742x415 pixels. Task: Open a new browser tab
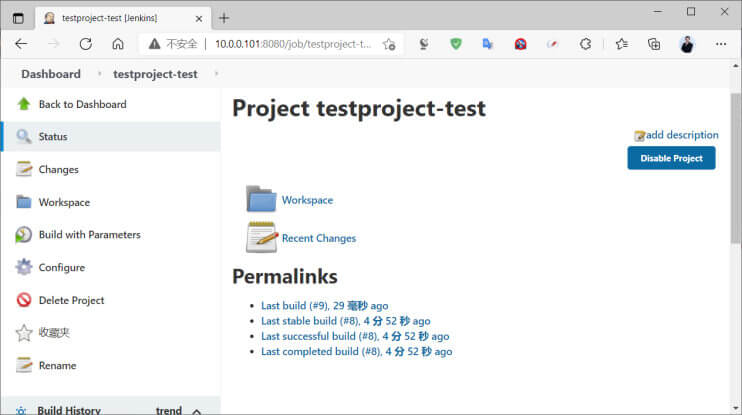(x=224, y=18)
